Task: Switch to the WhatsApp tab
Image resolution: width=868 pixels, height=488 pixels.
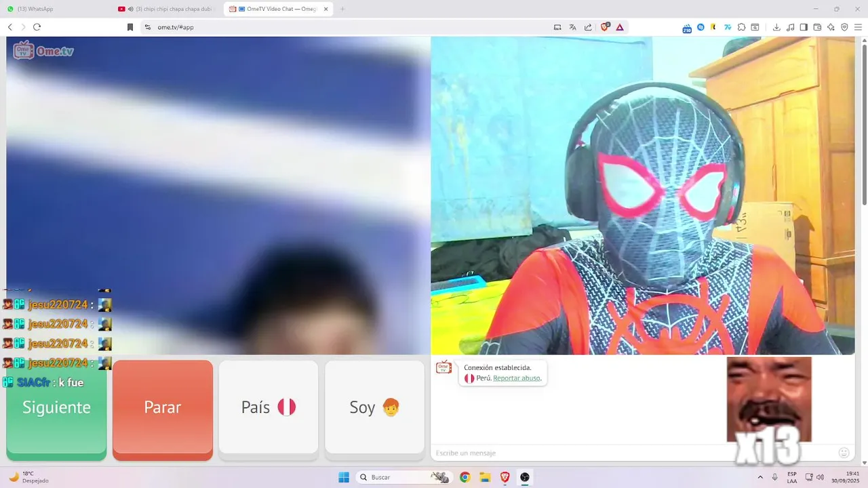Action: coord(55,9)
